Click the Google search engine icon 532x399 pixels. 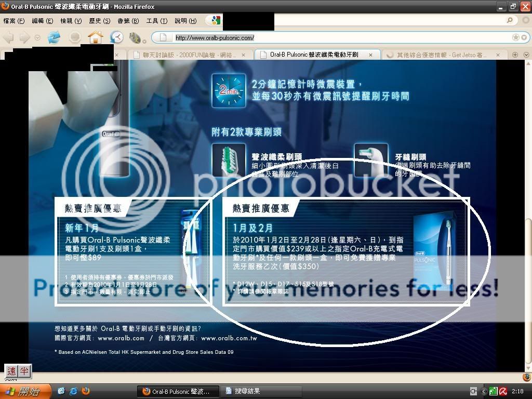point(215,21)
